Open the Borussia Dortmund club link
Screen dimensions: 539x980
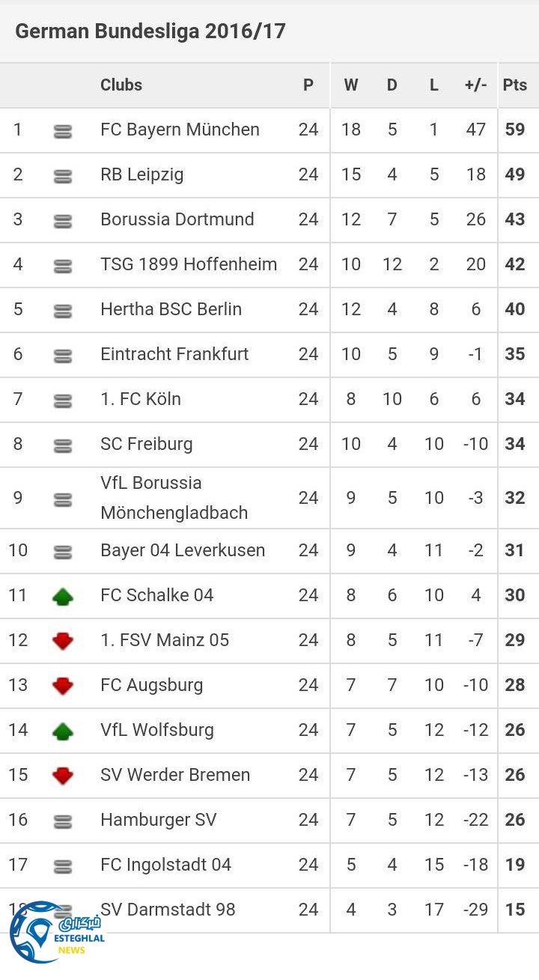(177, 219)
